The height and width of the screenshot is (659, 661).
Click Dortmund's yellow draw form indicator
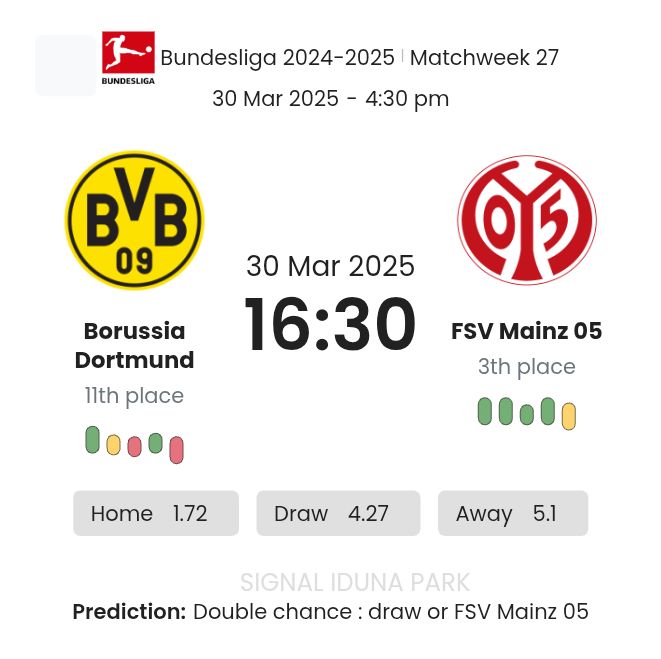coord(114,444)
